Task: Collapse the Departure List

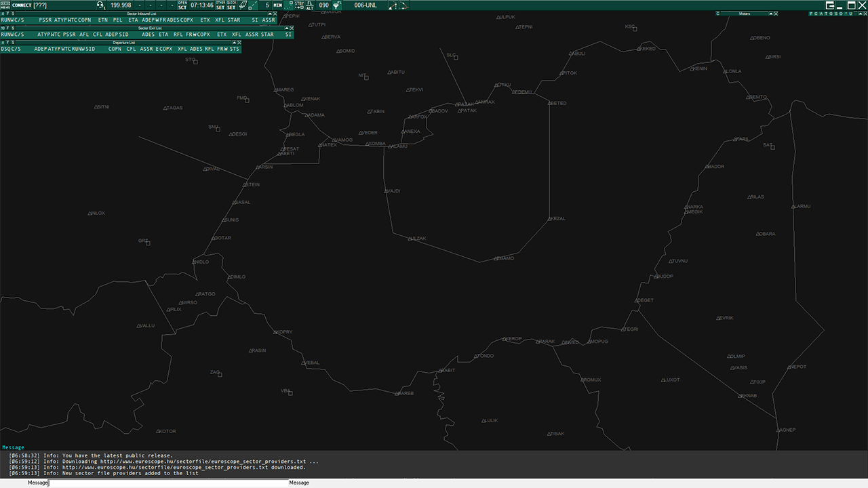Action: [234, 42]
